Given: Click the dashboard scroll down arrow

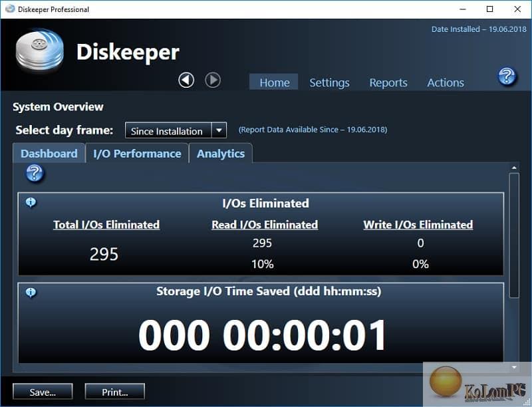Looking at the screenshot, I should point(514,367).
